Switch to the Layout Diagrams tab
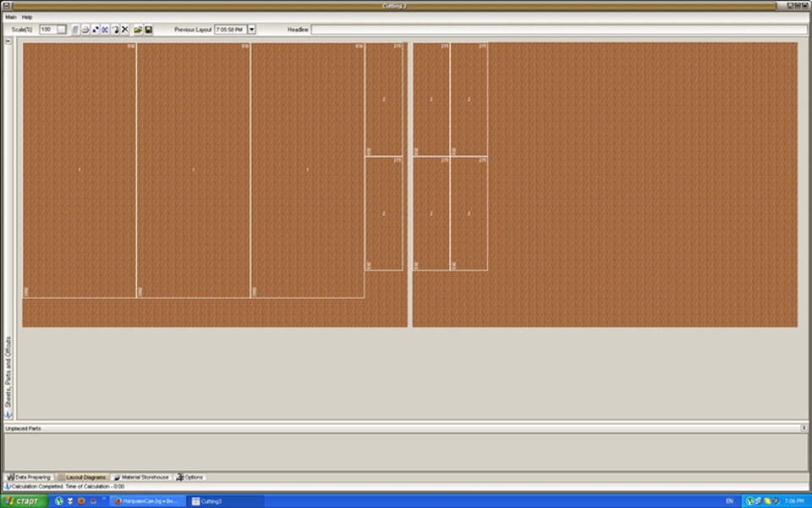Viewport: 812px width, 508px height. [x=82, y=477]
